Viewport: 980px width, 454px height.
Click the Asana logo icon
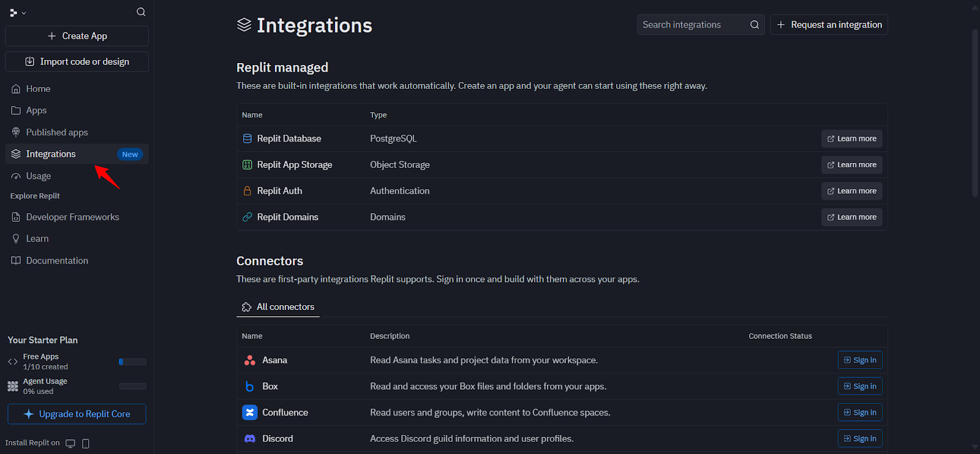(x=250, y=360)
